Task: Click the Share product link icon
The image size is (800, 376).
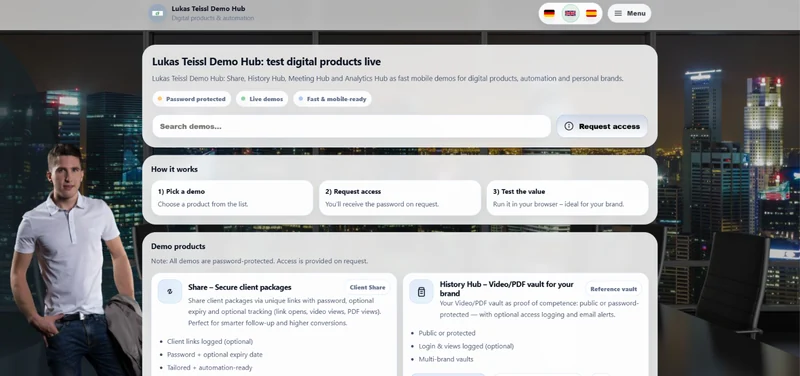Action: tap(170, 291)
